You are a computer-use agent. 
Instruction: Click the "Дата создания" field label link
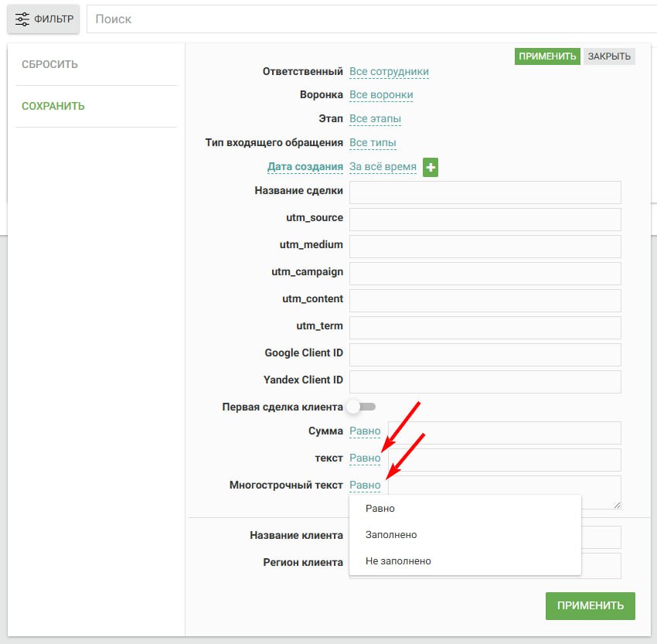pos(305,167)
